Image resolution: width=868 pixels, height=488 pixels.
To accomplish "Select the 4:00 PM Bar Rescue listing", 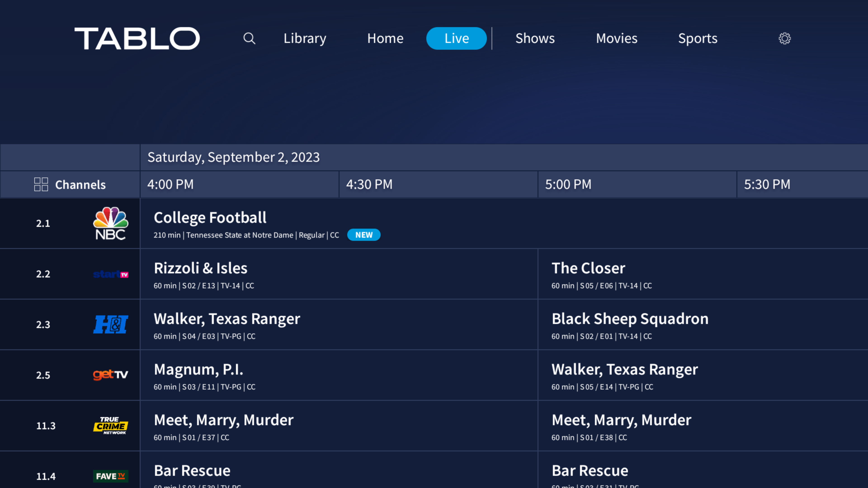I will pos(339,470).
